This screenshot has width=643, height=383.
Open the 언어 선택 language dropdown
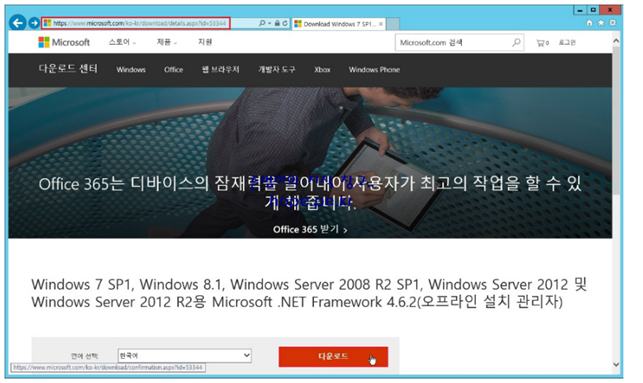point(185,356)
